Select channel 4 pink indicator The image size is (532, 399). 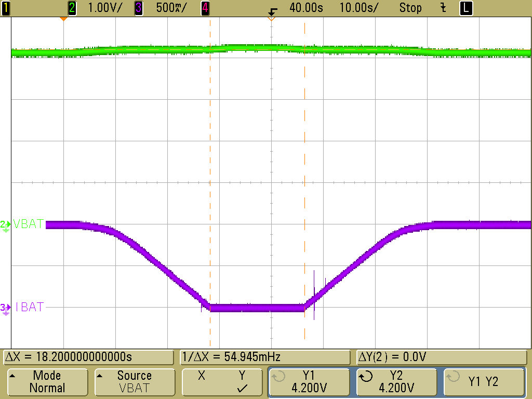tap(205, 8)
